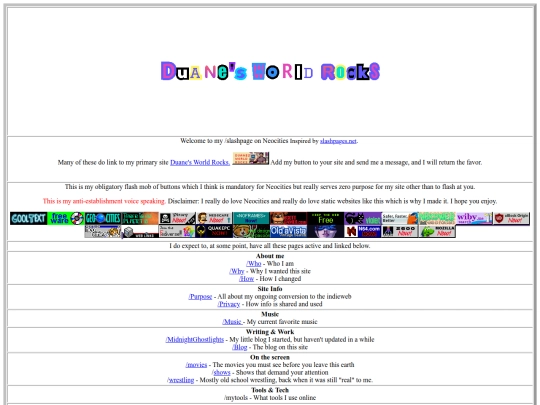Open the /wrestling page link
Viewport: 540px width, 405px height.
click(180, 380)
